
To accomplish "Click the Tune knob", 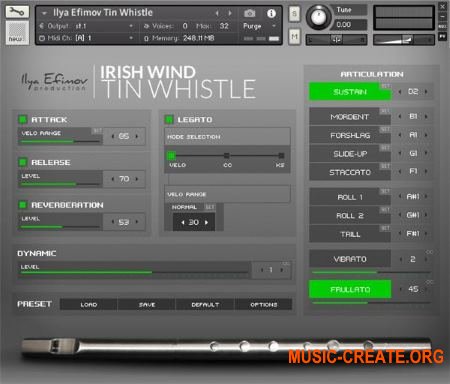I will point(319,17).
